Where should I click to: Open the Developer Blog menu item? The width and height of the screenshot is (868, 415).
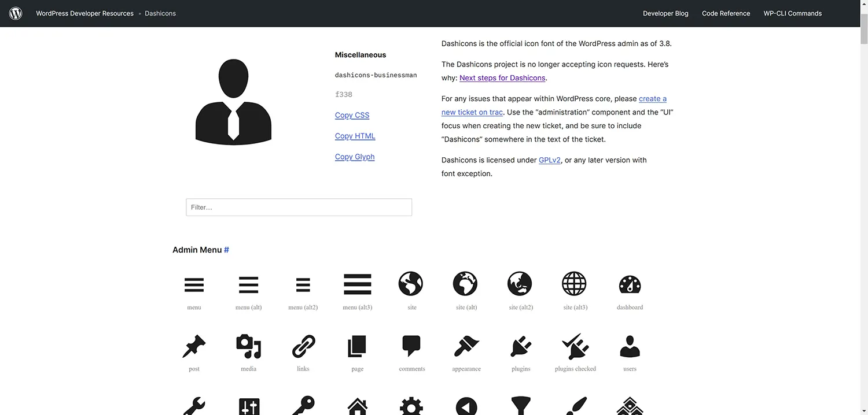coord(665,13)
